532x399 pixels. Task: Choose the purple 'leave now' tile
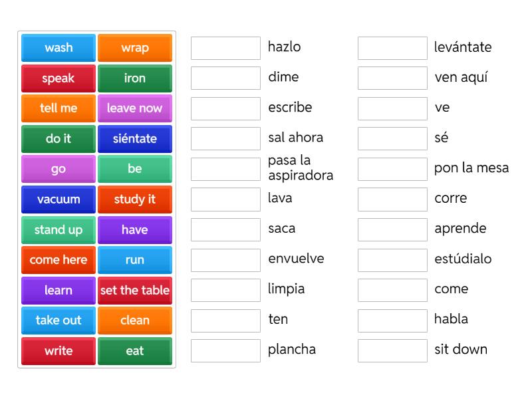135,108
